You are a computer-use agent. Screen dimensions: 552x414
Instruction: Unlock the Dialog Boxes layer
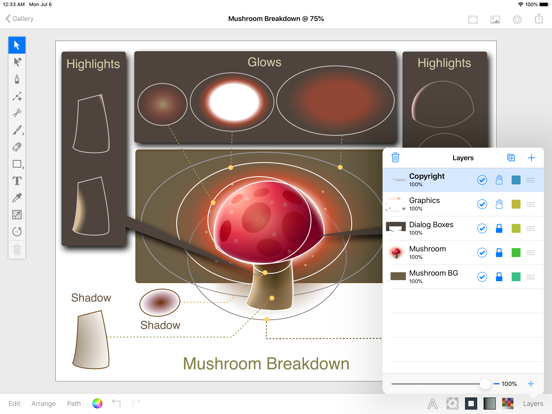coord(499,228)
